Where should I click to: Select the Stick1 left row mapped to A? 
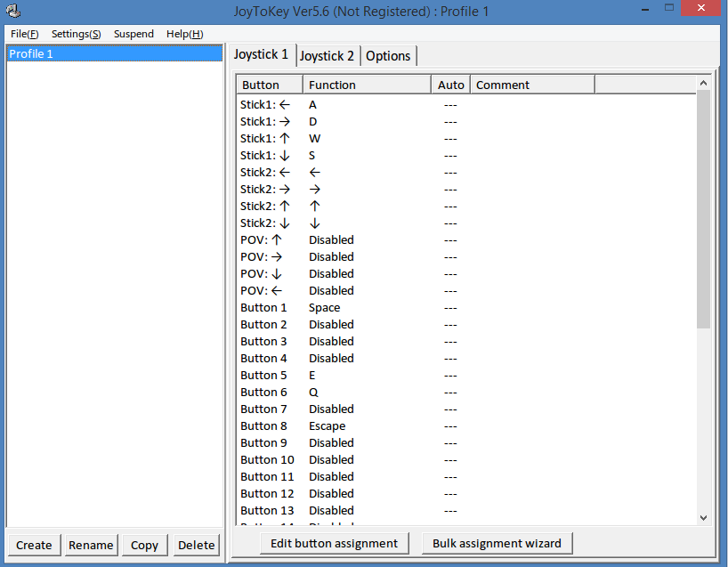pyautogui.click(x=466, y=105)
